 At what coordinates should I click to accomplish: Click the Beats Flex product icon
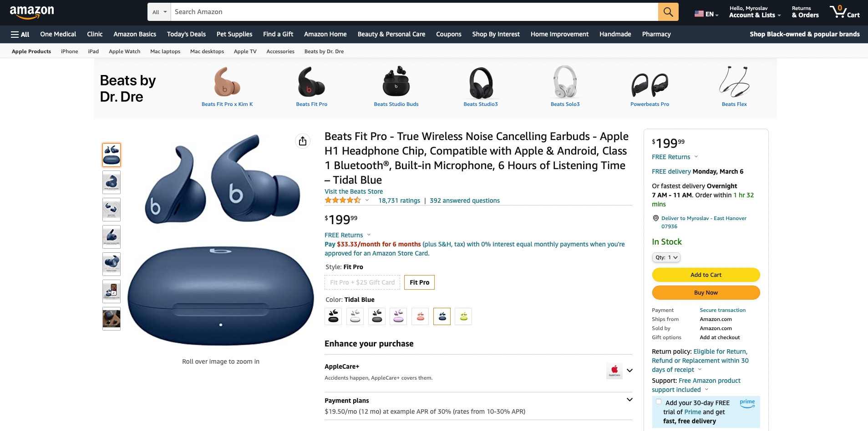coord(734,82)
